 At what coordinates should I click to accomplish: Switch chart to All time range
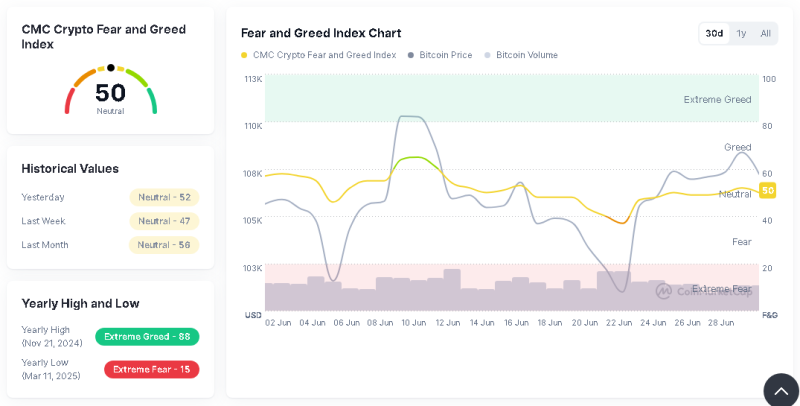(765, 34)
